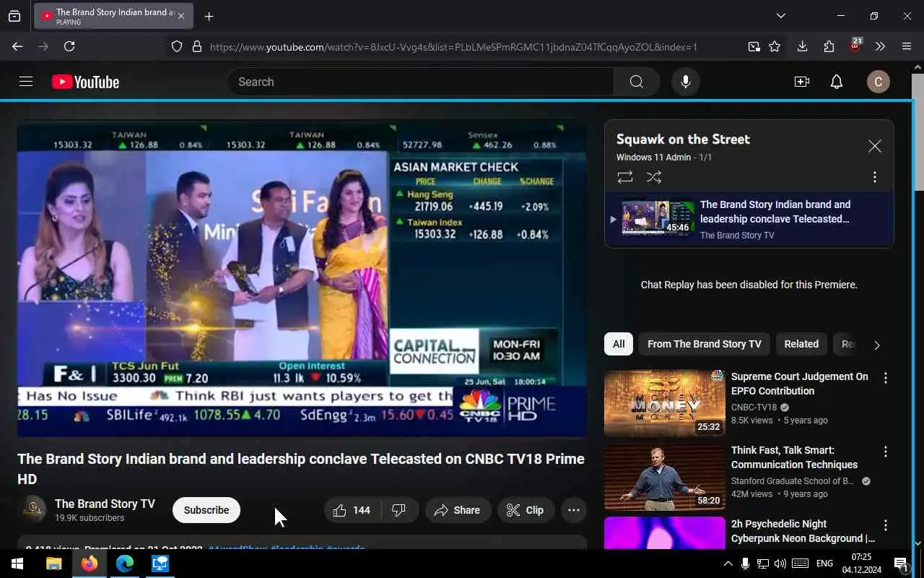
Task: Open the uBlock extension icon with badge 21
Action: [855, 46]
